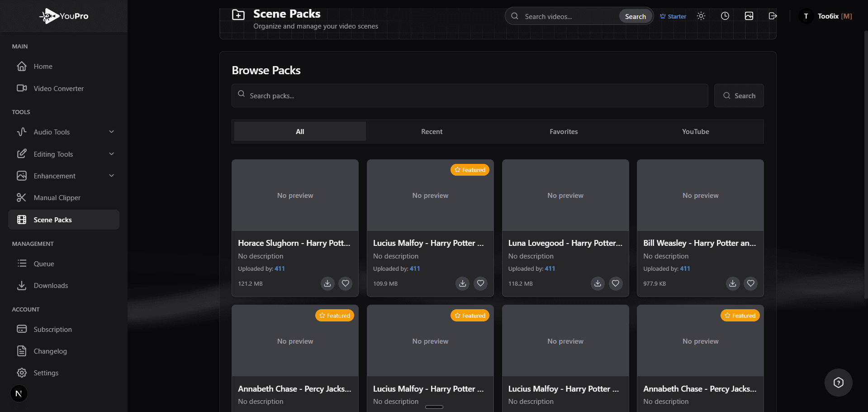Select Scene Packs in the sidebar
This screenshot has width=868, height=412.
64,220
